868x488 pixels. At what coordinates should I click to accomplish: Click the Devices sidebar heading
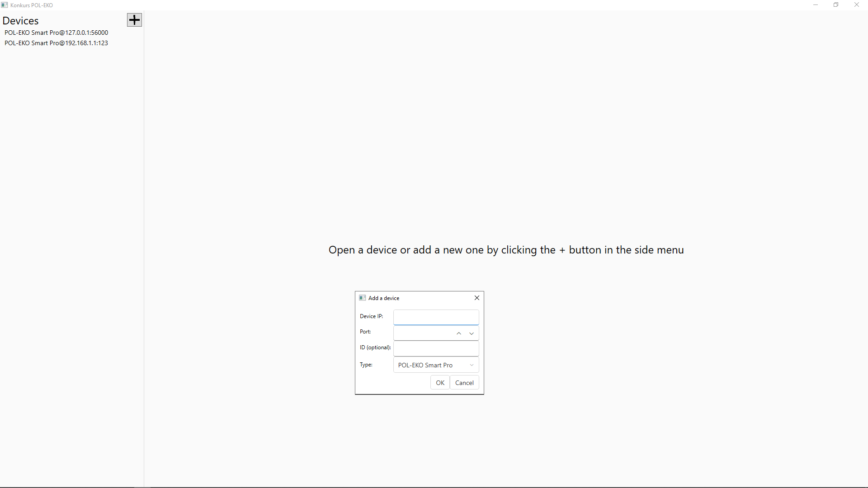pos(21,21)
